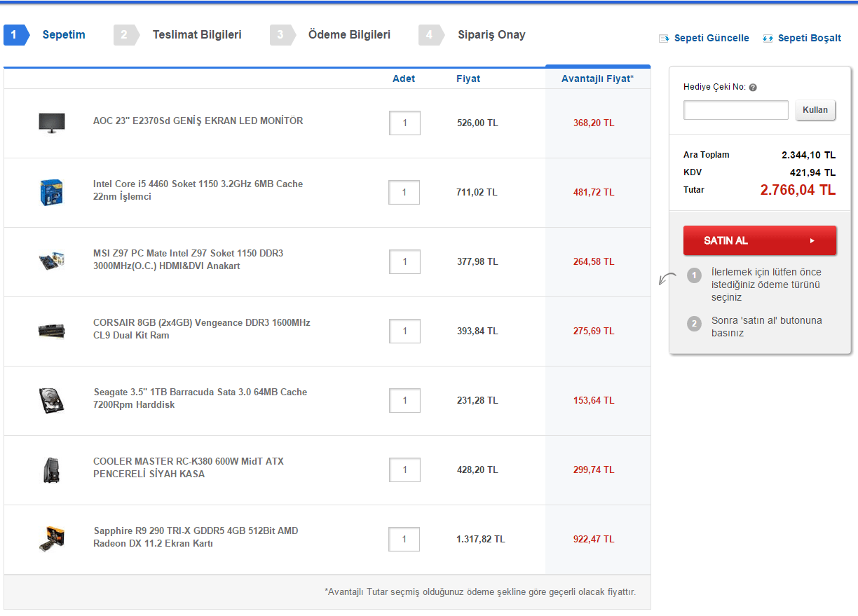Click quantity box for Intel Core i5
Viewport: 858px width, 616px height.
pyautogui.click(x=404, y=192)
